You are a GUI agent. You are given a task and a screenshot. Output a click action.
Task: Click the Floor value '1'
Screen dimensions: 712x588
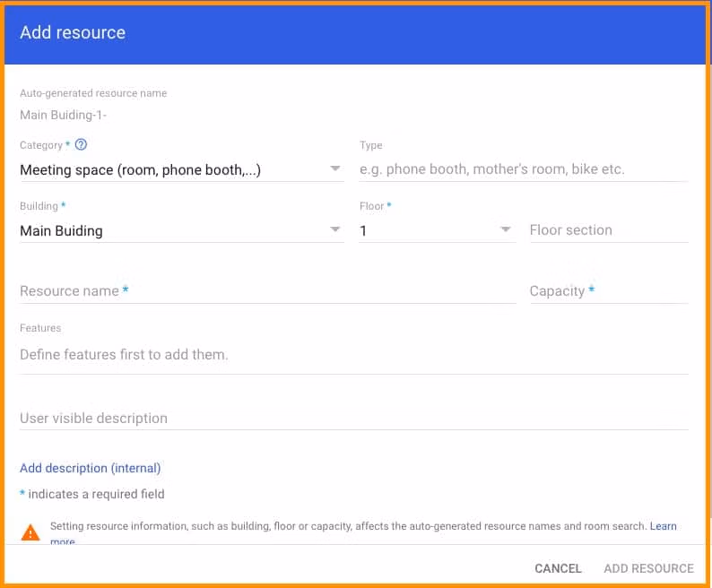click(x=364, y=230)
